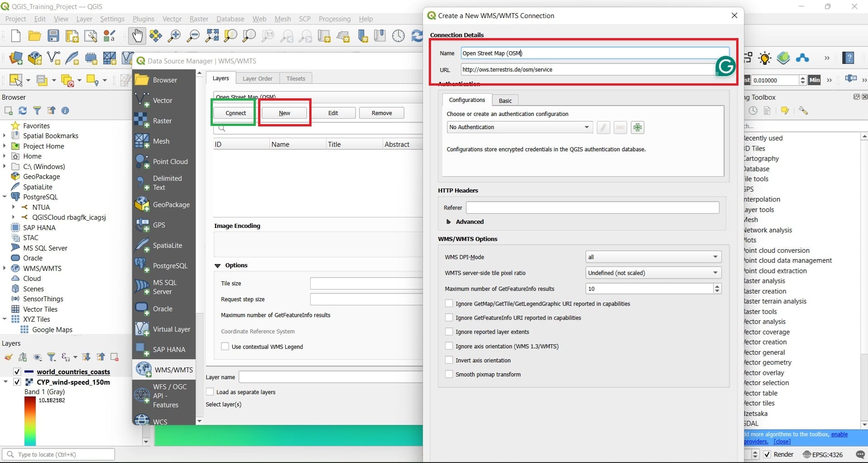Create a new project with the blank page icon

click(x=15, y=36)
